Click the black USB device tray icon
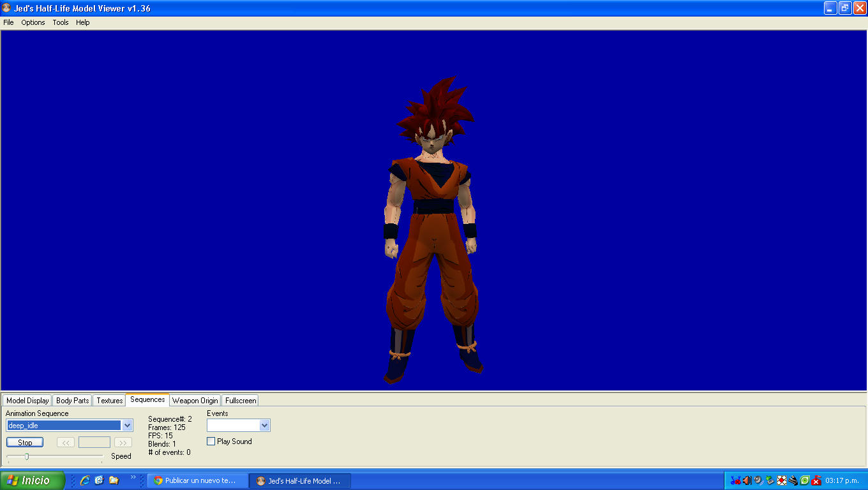Image resolution: width=868 pixels, height=490 pixels. click(793, 480)
